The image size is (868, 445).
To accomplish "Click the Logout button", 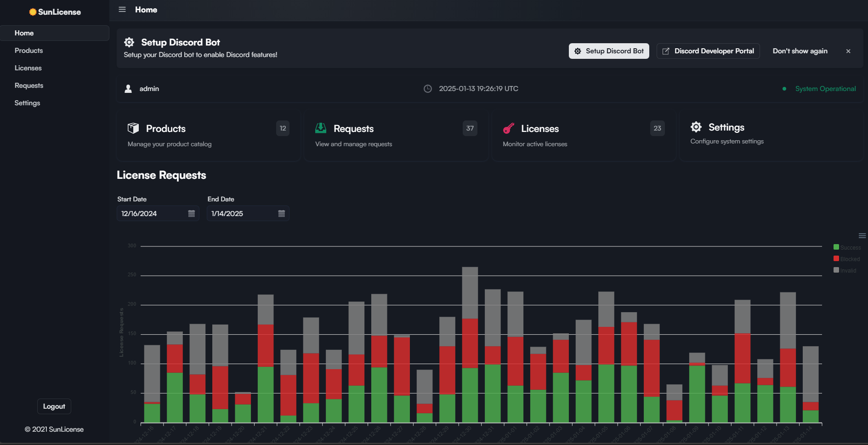I will click(x=54, y=406).
